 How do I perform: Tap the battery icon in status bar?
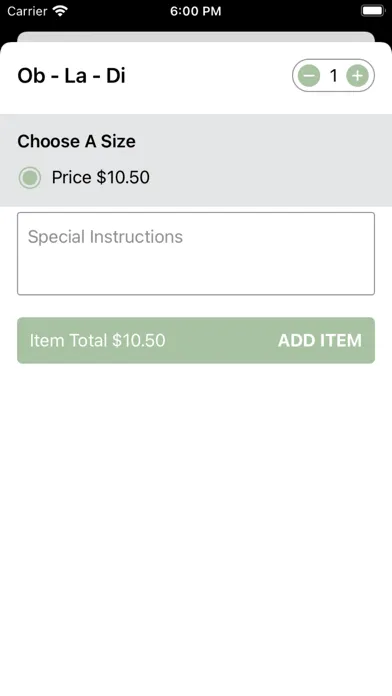(x=373, y=11)
